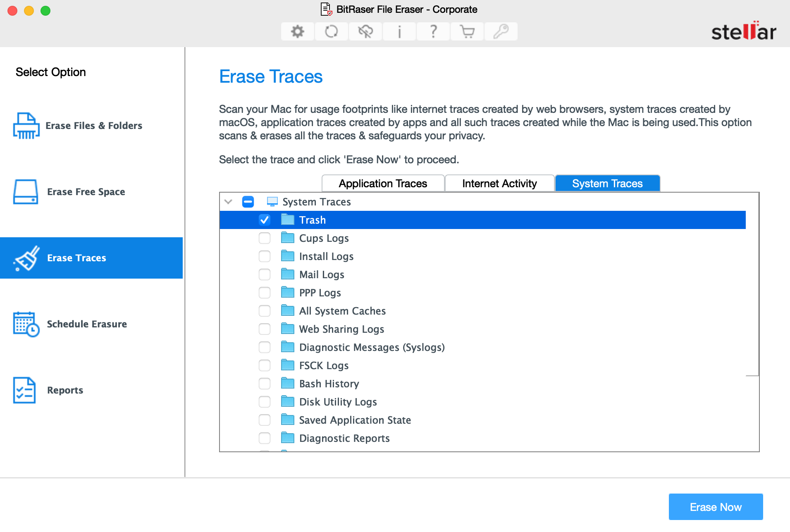Click the Trash folder icon
Screen dimensions: 790x532
(288, 219)
